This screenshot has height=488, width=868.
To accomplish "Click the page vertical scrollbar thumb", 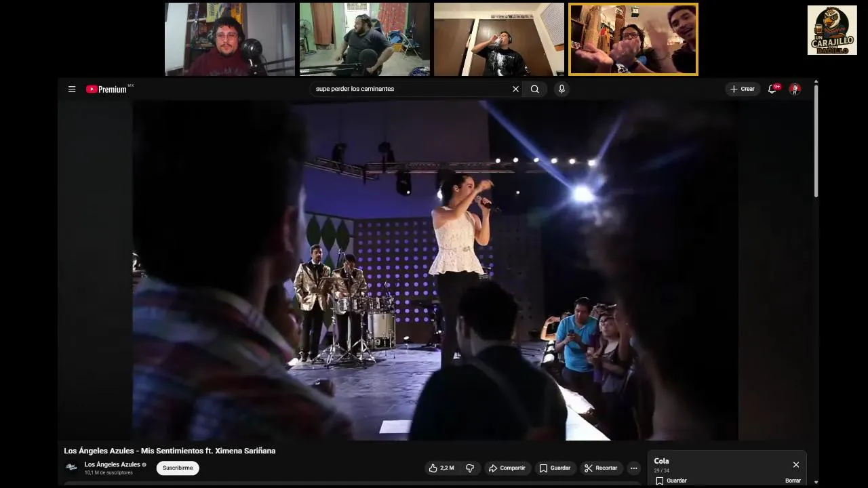I will click(x=816, y=141).
